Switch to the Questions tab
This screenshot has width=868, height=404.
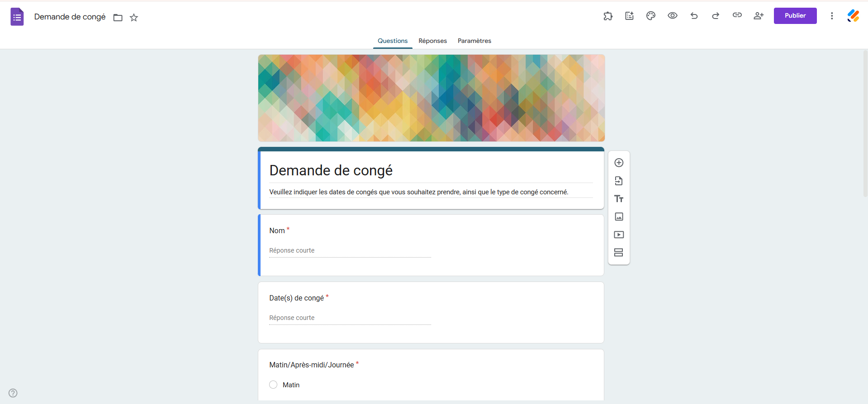tap(393, 41)
